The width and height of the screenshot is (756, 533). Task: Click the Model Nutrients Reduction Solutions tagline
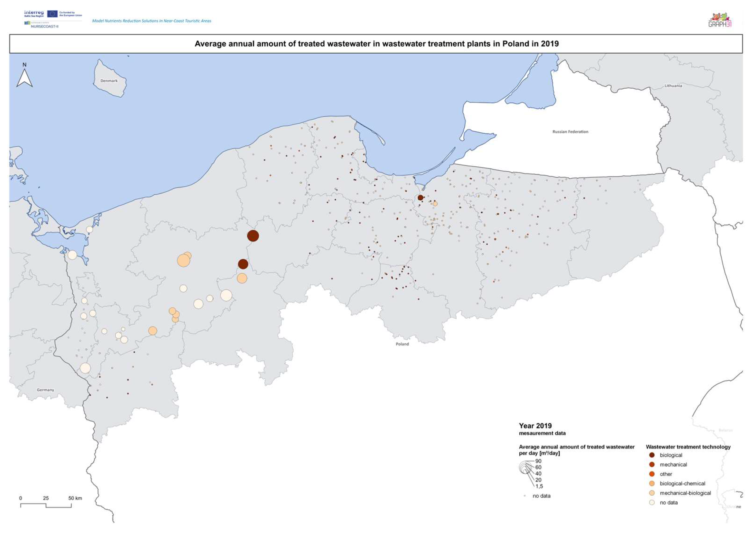(151, 21)
